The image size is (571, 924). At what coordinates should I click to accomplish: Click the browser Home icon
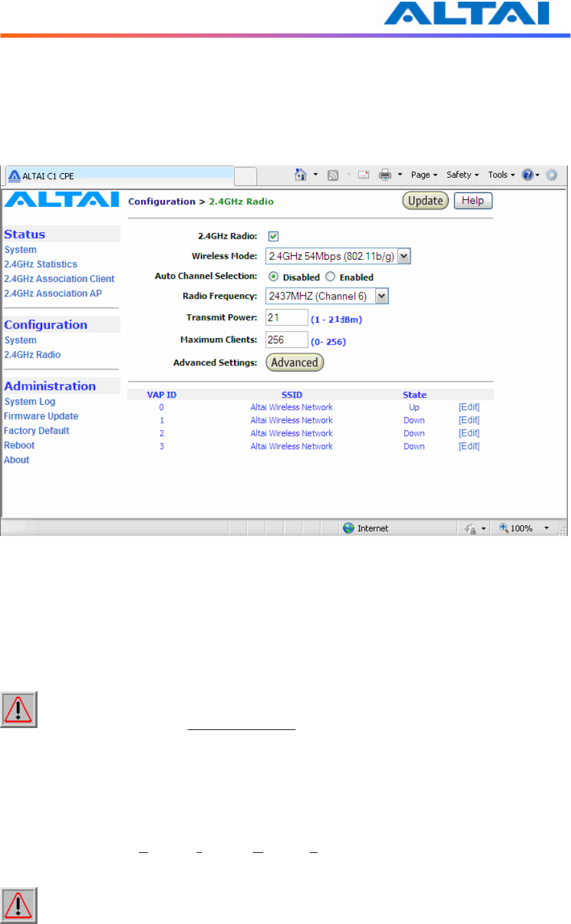(x=300, y=175)
